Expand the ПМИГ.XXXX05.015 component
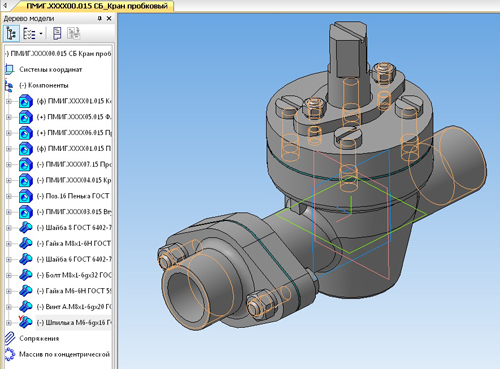 point(9,117)
